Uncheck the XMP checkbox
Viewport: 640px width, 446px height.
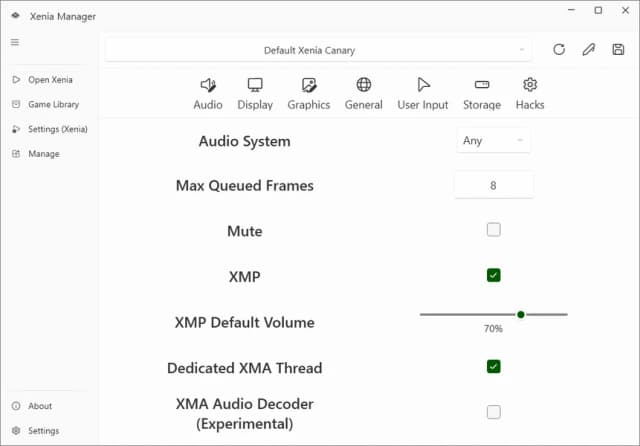point(493,275)
